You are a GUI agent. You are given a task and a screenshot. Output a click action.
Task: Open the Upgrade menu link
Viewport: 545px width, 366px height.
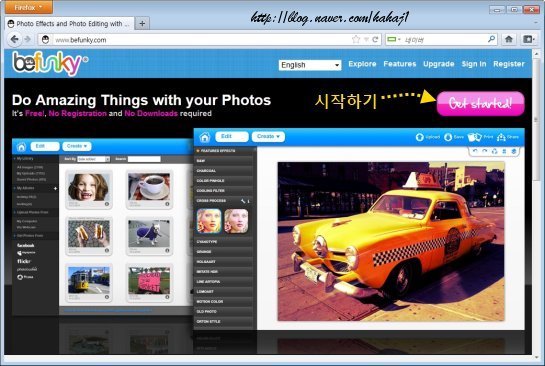[x=439, y=64]
